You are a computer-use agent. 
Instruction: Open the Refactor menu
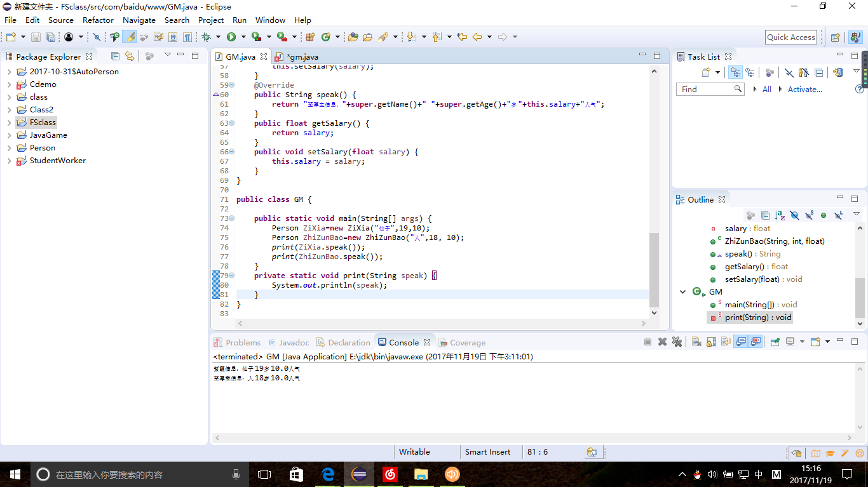pos(98,20)
